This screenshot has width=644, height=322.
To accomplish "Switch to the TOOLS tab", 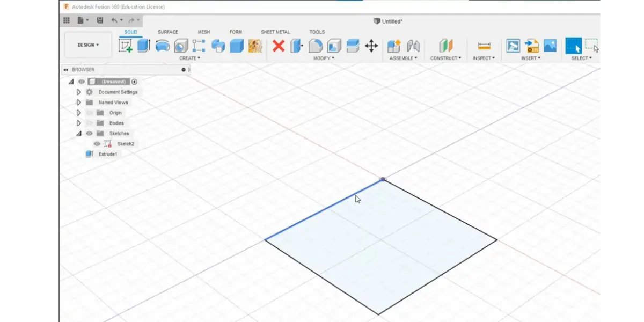I will pyautogui.click(x=317, y=32).
